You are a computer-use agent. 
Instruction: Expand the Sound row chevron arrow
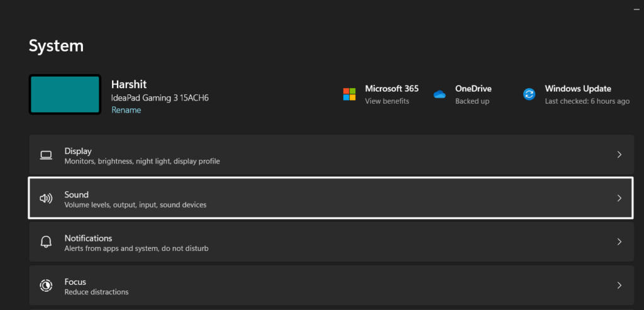tap(619, 198)
